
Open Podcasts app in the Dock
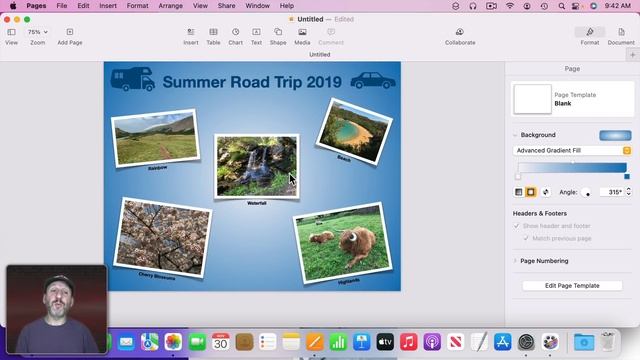tap(432, 342)
